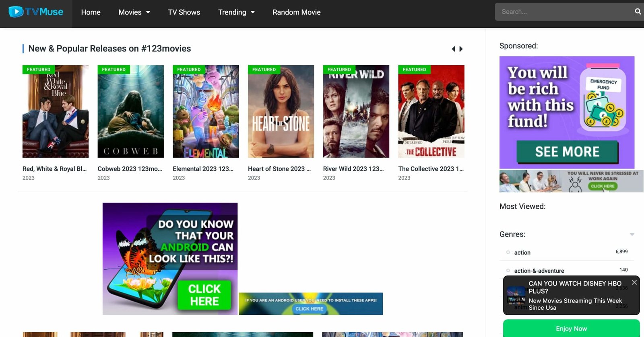Click the 140 action-&-adventure count

point(623,270)
